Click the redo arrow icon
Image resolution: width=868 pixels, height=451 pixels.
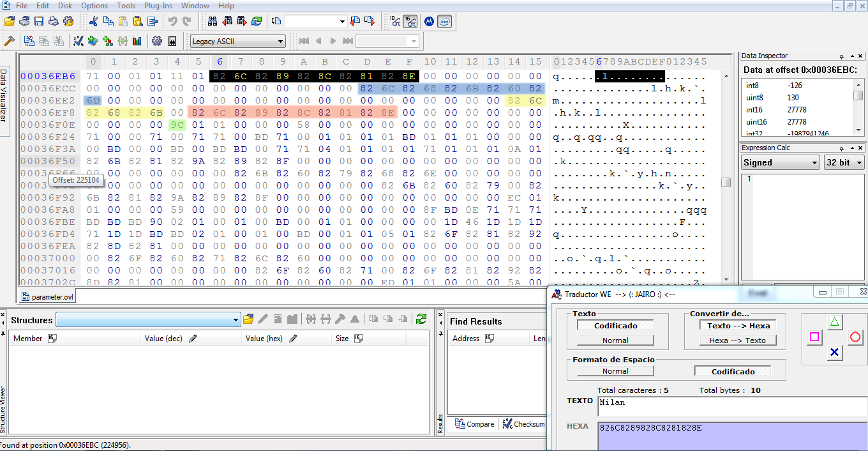click(x=187, y=21)
